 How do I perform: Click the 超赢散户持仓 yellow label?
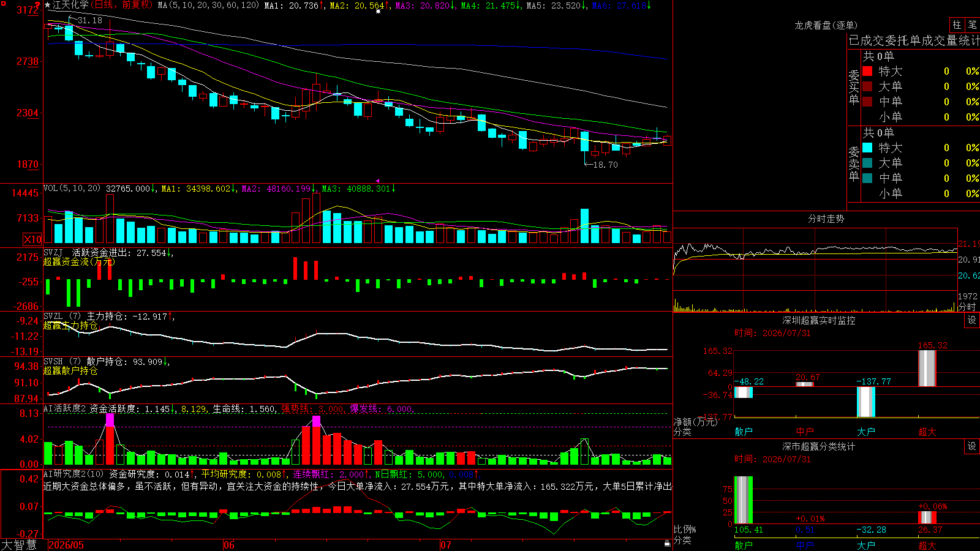point(70,371)
